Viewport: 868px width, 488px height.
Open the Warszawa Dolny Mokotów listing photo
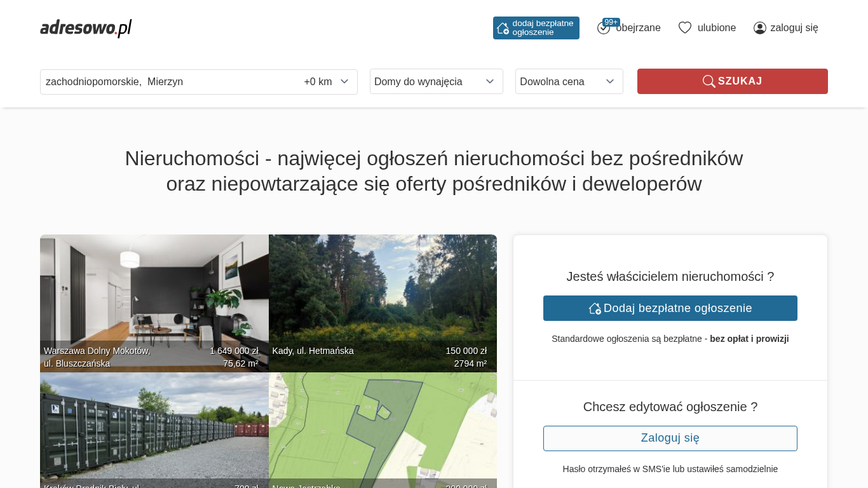[x=154, y=292]
